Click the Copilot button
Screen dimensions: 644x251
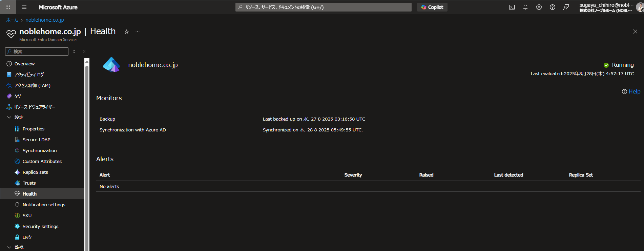(432, 7)
